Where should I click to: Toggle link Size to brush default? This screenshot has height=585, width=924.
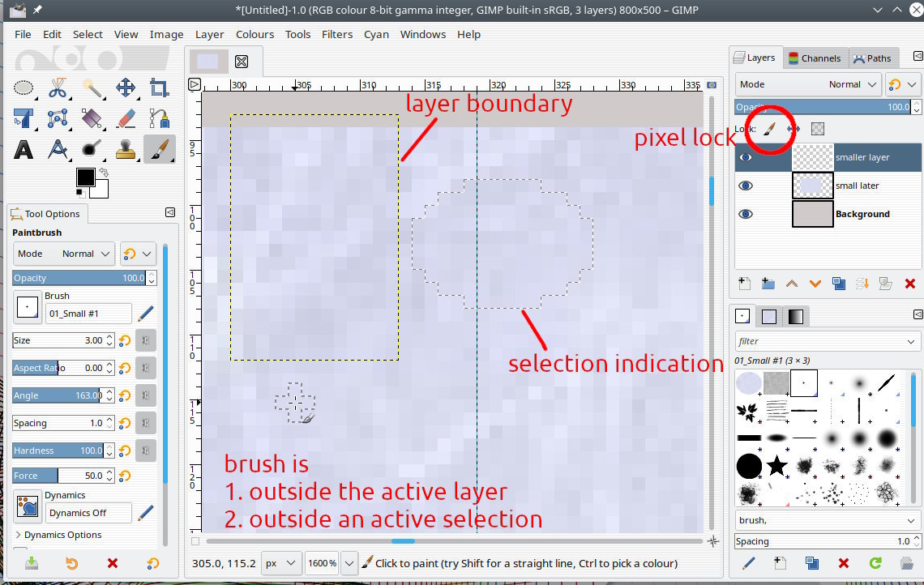pos(146,340)
